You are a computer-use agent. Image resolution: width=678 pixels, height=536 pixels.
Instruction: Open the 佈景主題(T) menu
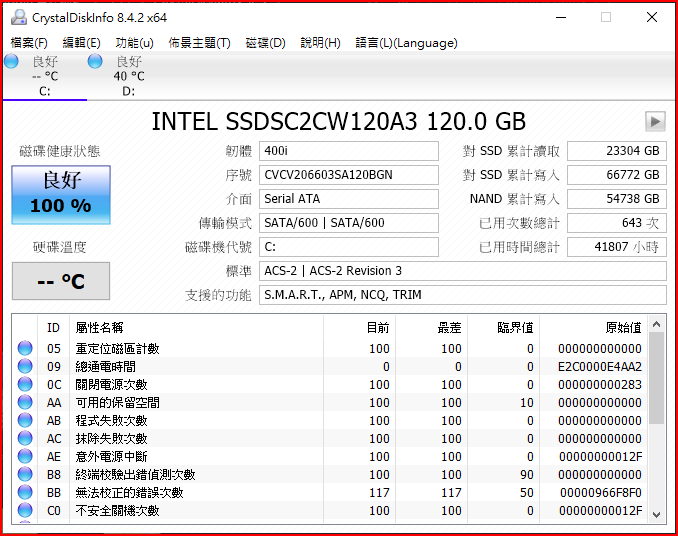[x=199, y=43]
